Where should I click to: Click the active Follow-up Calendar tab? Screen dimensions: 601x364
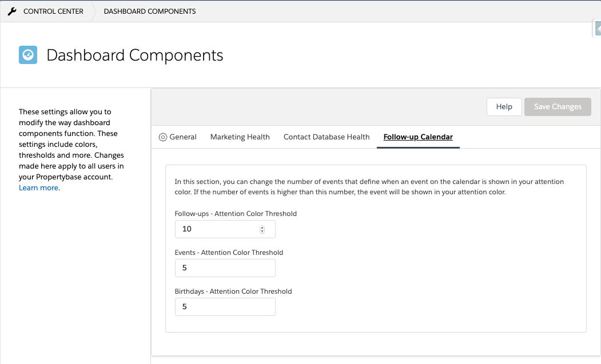coord(417,137)
